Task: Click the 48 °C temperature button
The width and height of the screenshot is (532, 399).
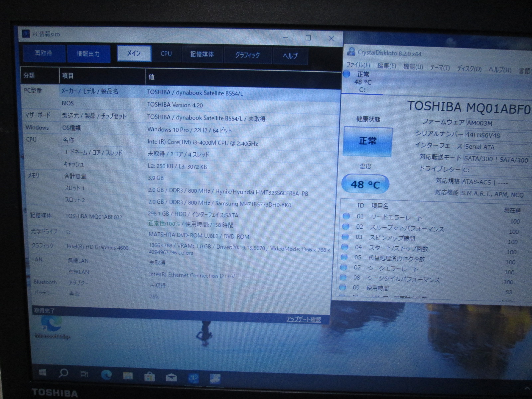Action: coord(365,184)
